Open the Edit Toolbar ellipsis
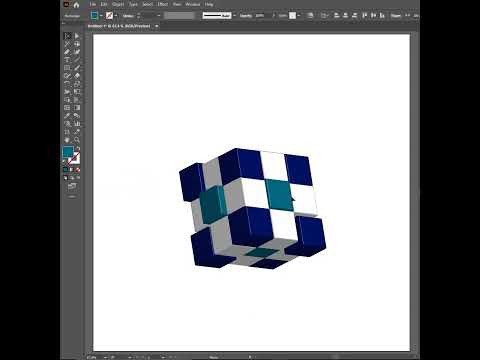The width and height of the screenshot is (480, 360). click(72, 197)
